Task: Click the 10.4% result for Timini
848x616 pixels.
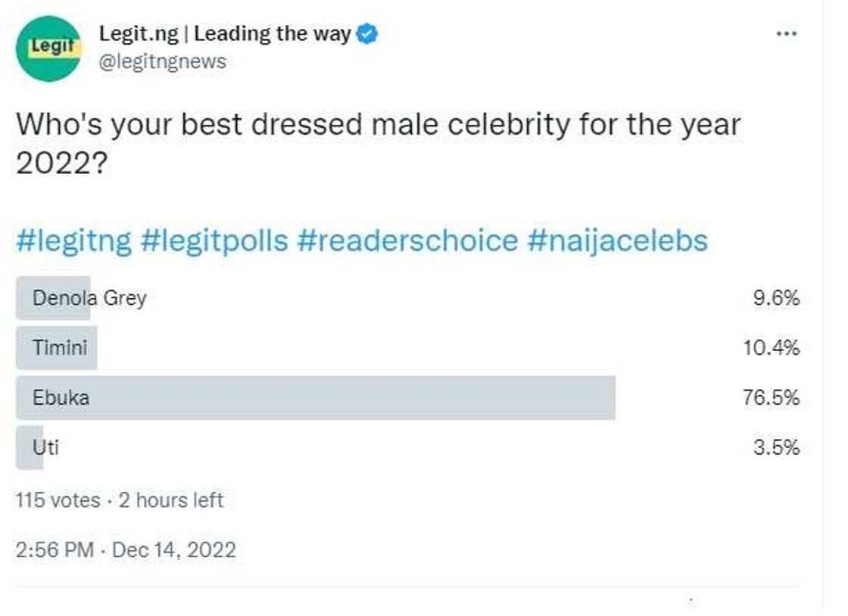Action: [x=771, y=348]
